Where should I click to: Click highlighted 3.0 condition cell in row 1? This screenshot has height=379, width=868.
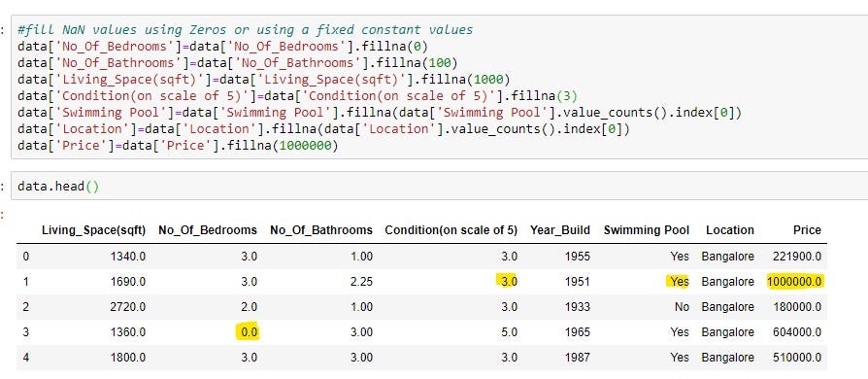point(507,282)
